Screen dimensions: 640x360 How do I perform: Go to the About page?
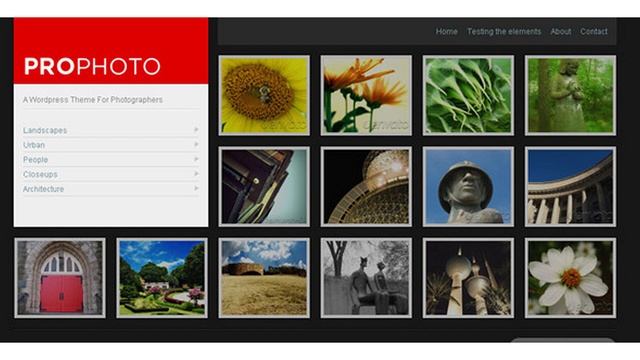tap(560, 31)
